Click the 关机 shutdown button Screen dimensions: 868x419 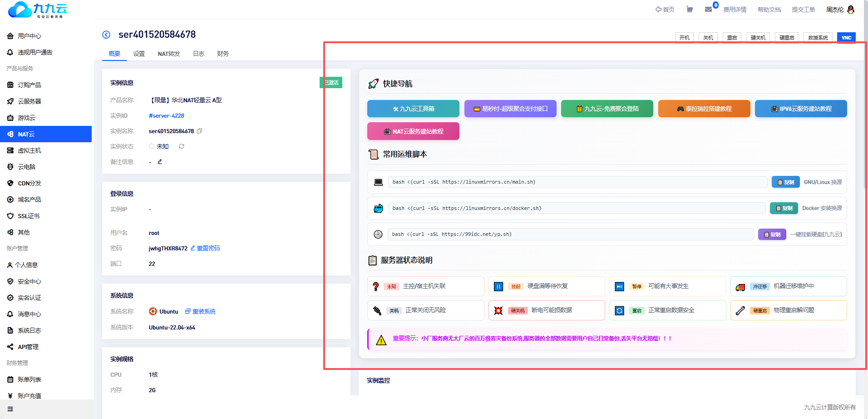(708, 37)
